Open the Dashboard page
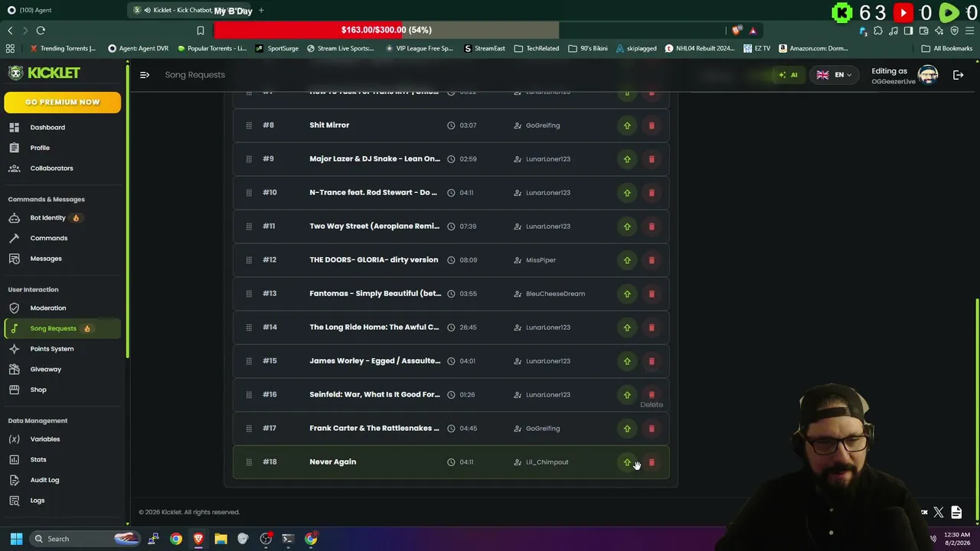The height and width of the screenshot is (551, 980). coord(47,127)
